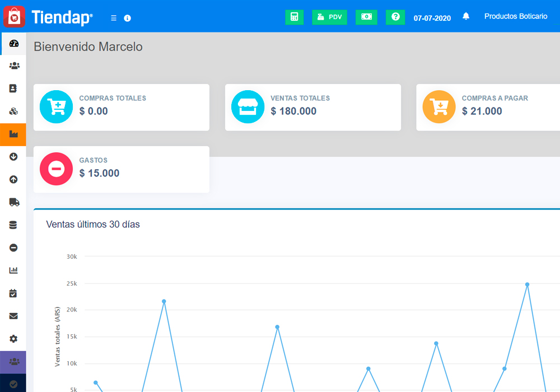Open the calendar check icon in sidebar

click(13, 293)
